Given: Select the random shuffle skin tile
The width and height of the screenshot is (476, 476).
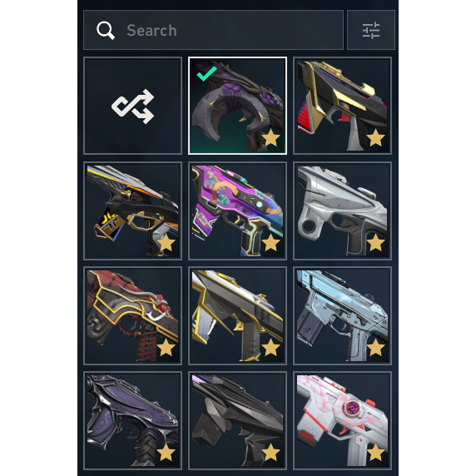Looking at the screenshot, I should pyautogui.click(x=132, y=106).
